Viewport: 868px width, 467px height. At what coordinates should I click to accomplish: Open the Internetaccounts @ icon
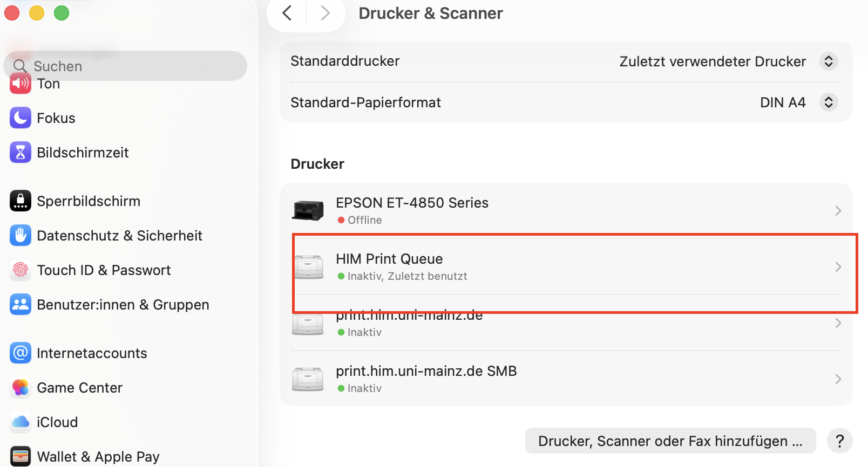click(x=21, y=353)
